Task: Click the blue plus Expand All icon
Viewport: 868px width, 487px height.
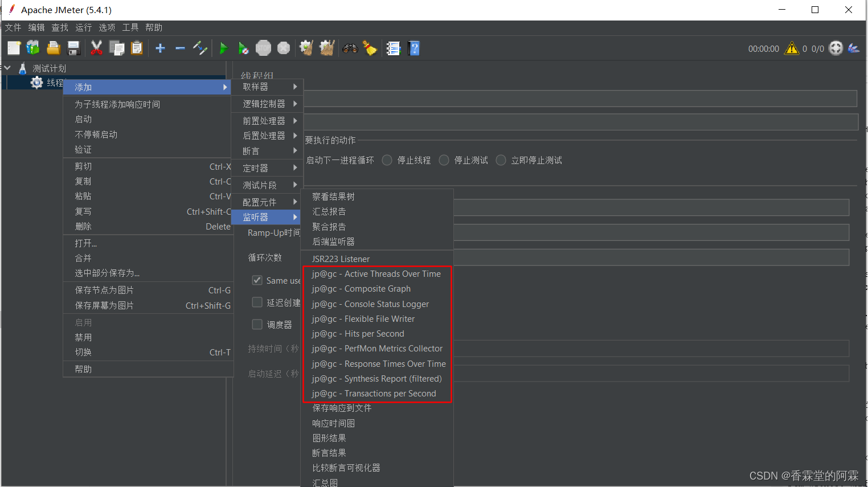Action: [160, 48]
